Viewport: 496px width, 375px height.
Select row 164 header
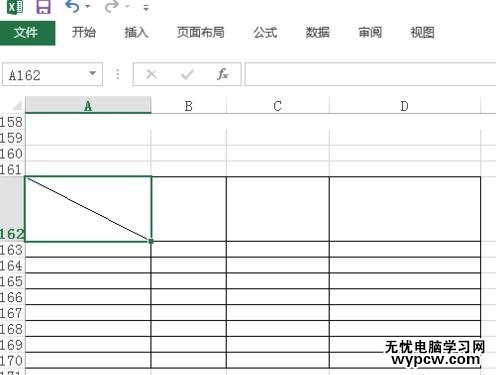tap(12, 266)
